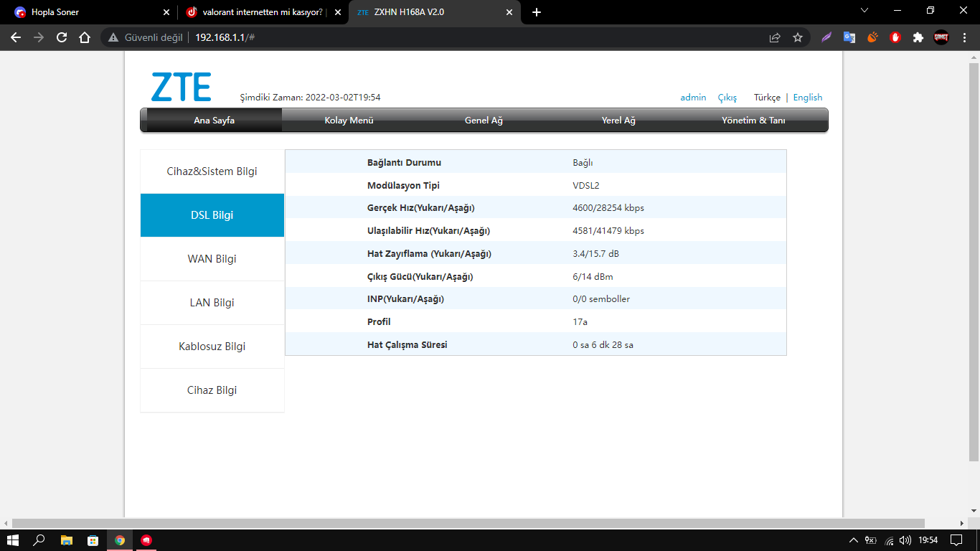
Task: Go back to the previous page
Action: pos(16,37)
